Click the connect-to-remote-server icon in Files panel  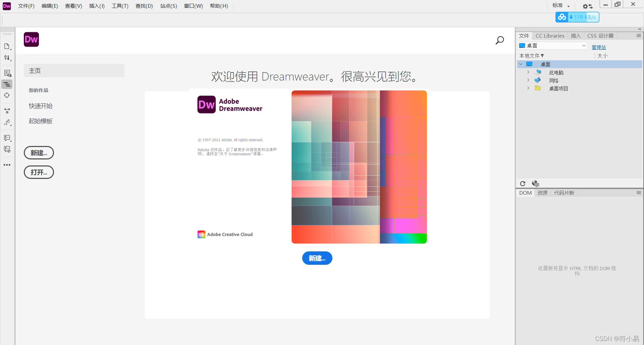[x=536, y=184]
